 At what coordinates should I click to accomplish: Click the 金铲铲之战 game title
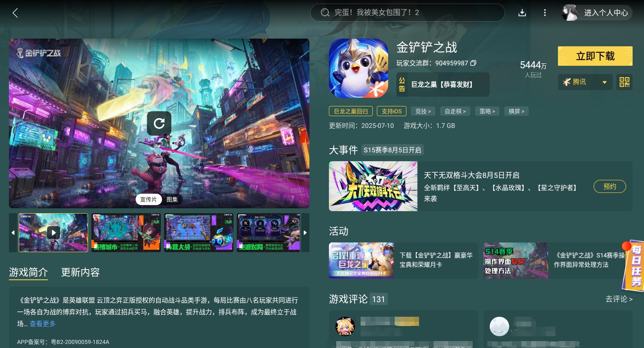pyautogui.click(x=427, y=48)
